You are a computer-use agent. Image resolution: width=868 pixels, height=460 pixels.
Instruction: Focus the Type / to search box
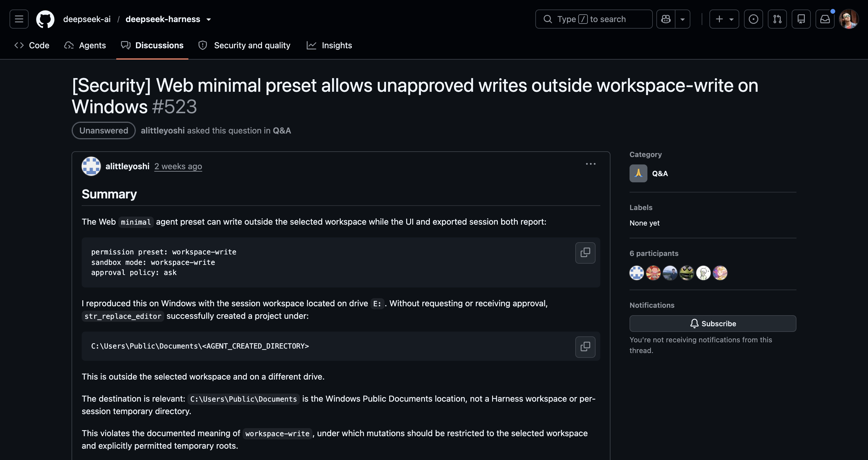coord(594,19)
